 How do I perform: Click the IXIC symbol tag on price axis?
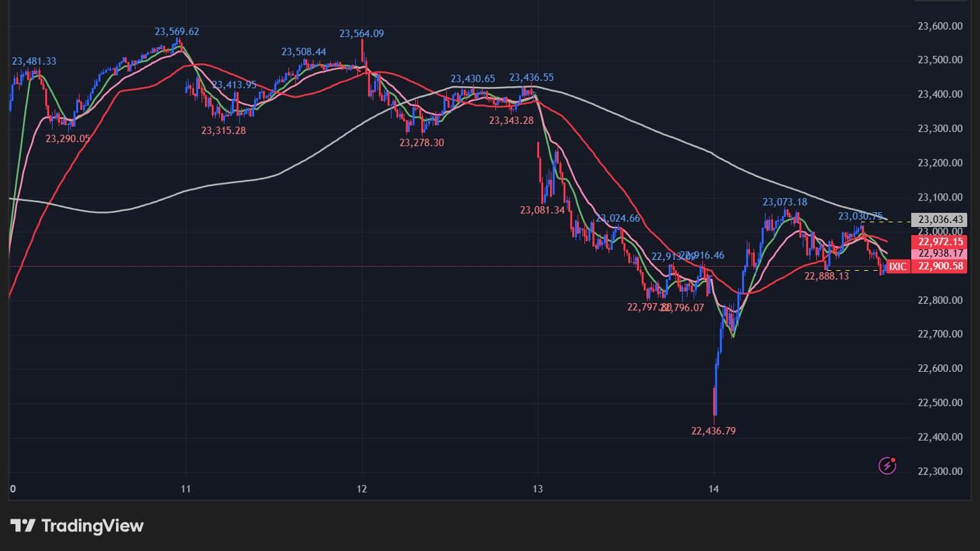[897, 267]
